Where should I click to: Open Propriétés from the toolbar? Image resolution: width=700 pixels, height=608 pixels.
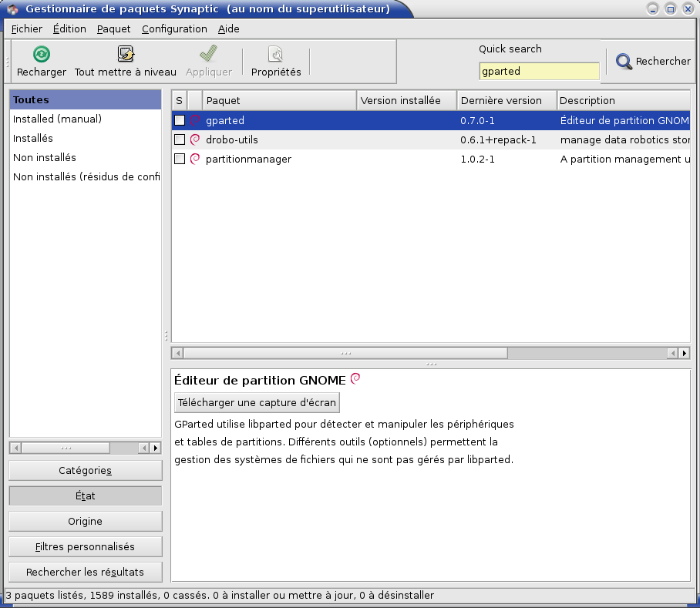[276, 55]
